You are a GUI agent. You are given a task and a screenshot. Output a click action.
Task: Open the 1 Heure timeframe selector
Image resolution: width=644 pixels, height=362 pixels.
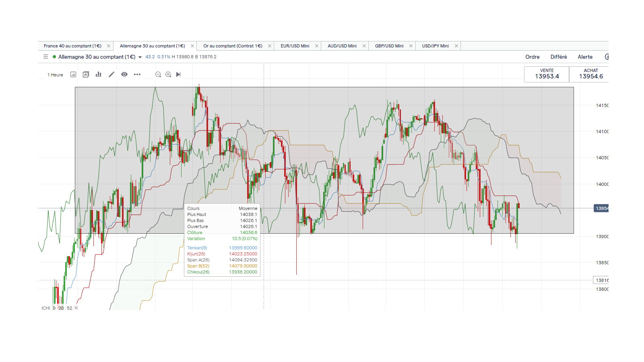(x=55, y=75)
